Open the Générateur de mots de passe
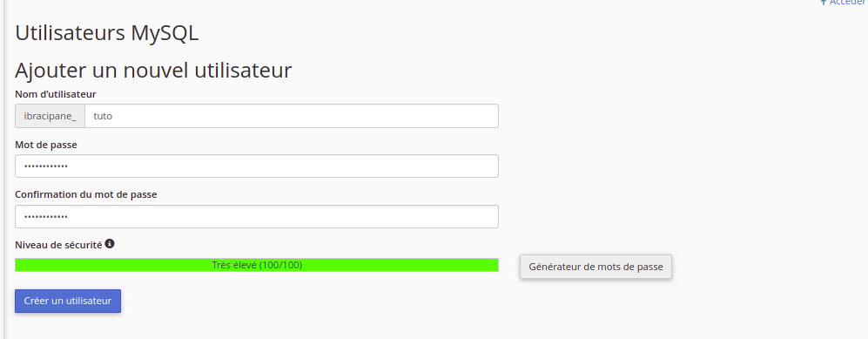This screenshot has width=868, height=339. point(595,267)
